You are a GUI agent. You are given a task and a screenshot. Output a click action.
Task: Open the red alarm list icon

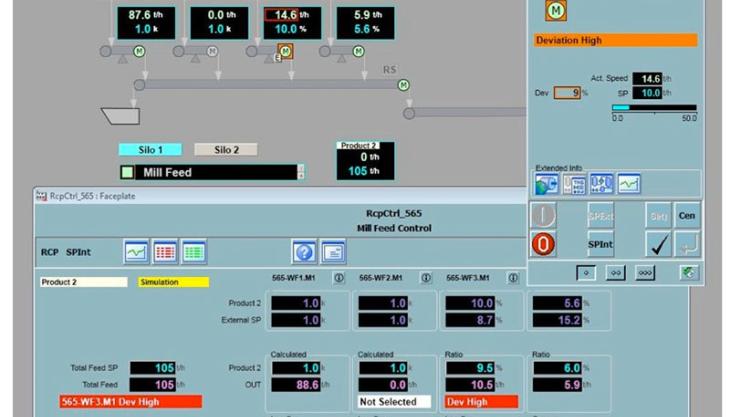tap(165, 252)
